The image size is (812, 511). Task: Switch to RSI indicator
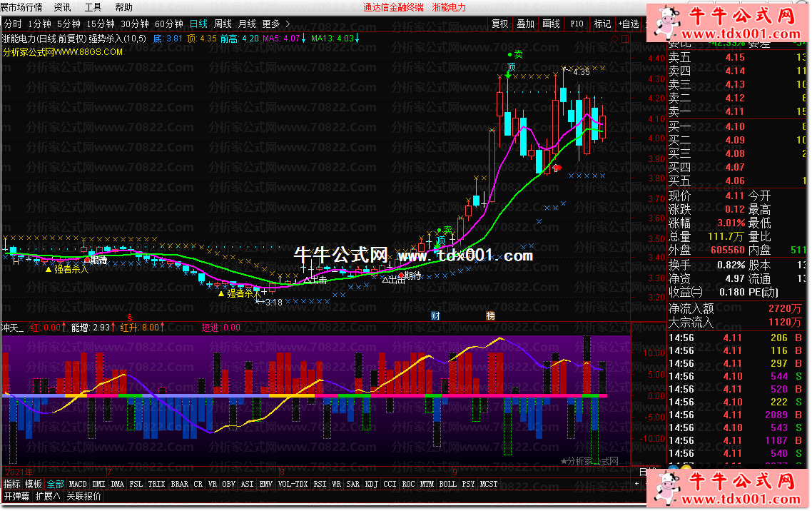point(320,484)
